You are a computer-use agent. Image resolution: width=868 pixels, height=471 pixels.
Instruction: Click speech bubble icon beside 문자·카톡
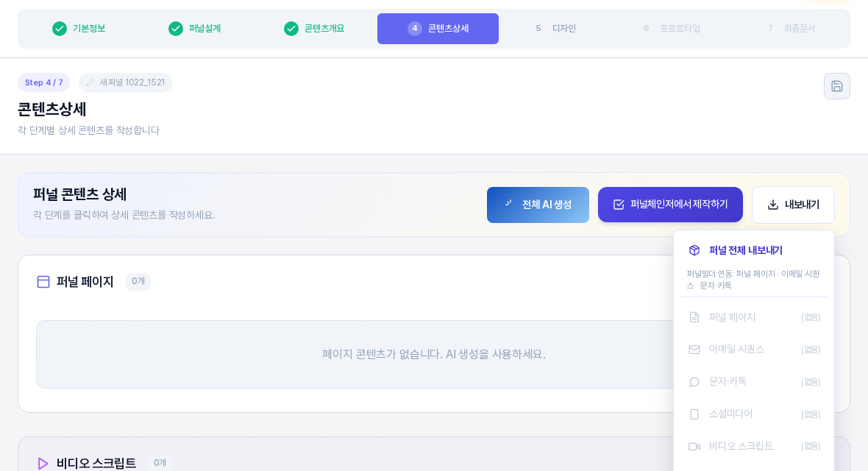(694, 382)
